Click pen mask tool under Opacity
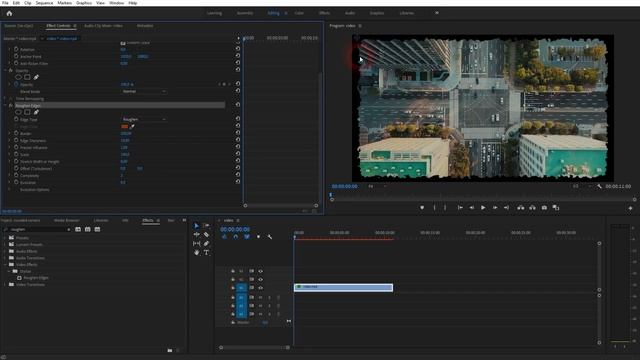The height and width of the screenshot is (360, 640). click(36, 77)
